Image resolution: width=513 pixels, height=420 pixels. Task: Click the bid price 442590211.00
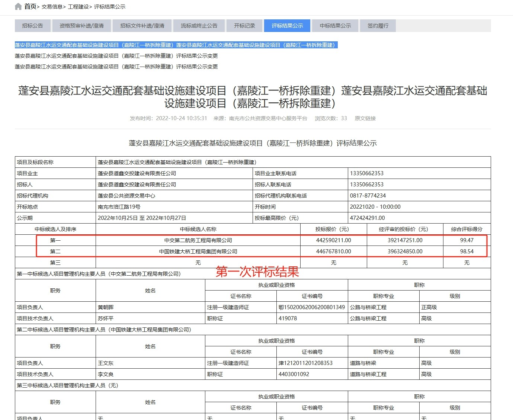(x=333, y=240)
